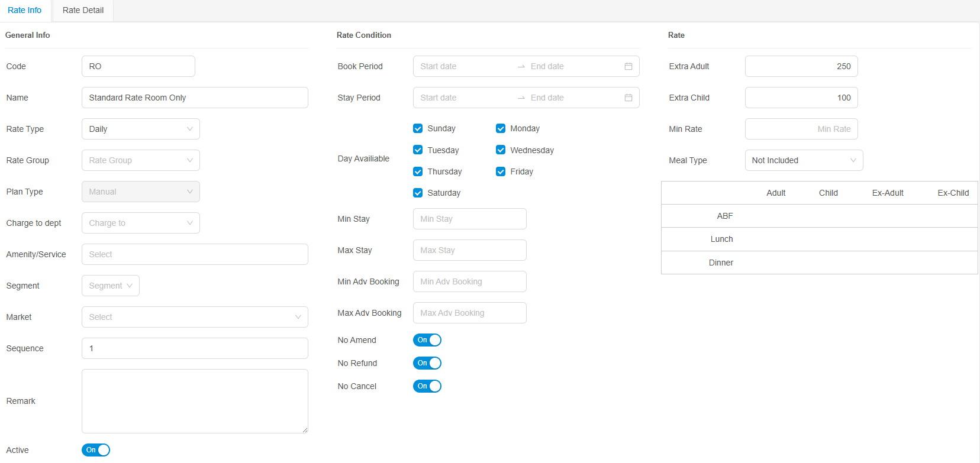Select the Rate Info tab
The height and width of the screenshot is (463, 980).
click(25, 10)
